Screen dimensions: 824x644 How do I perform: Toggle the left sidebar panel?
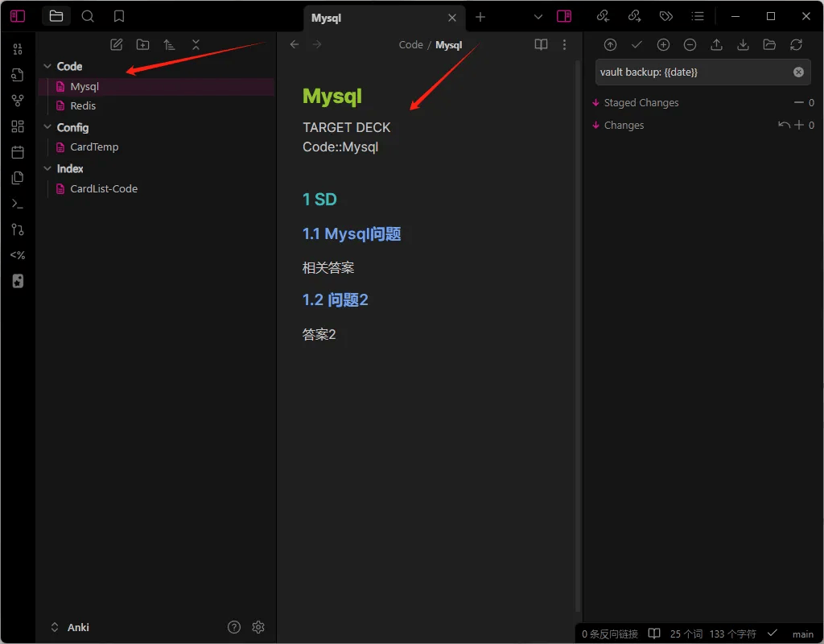(x=18, y=16)
